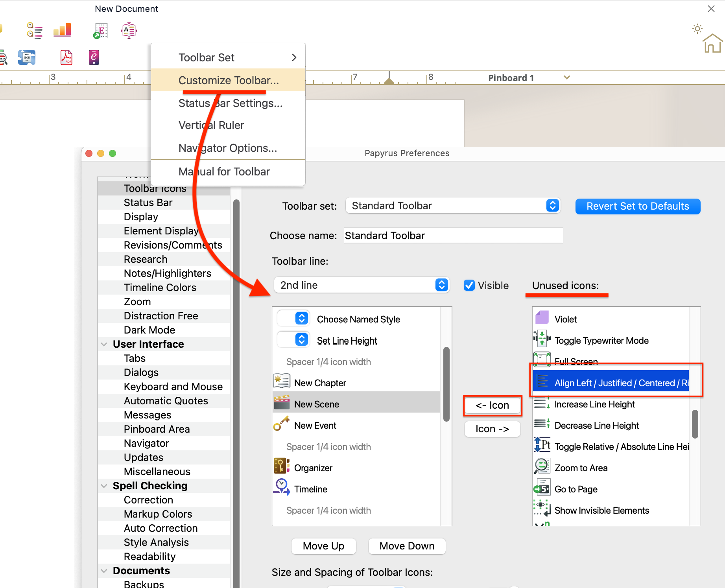Select Toggle Typewriter Mode icon entry
The height and width of the screenshot is (588, 725).
coord(601,340)
